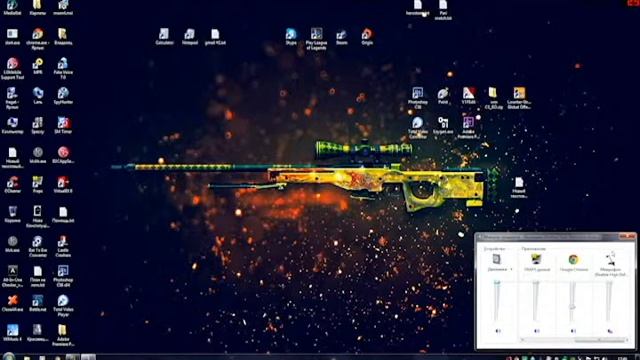Mute the Динамики speakers device
The width and height of the screenshot is (640, 360).
(x=498, y=331)
